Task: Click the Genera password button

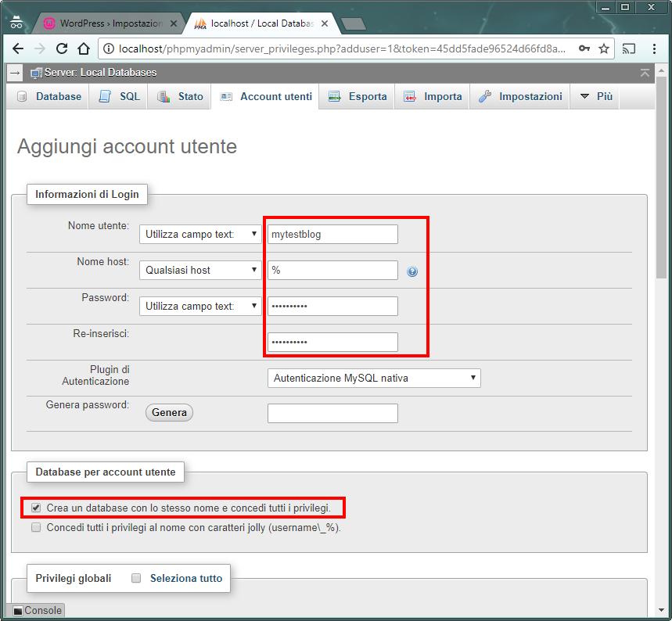Action: (169, 413)
